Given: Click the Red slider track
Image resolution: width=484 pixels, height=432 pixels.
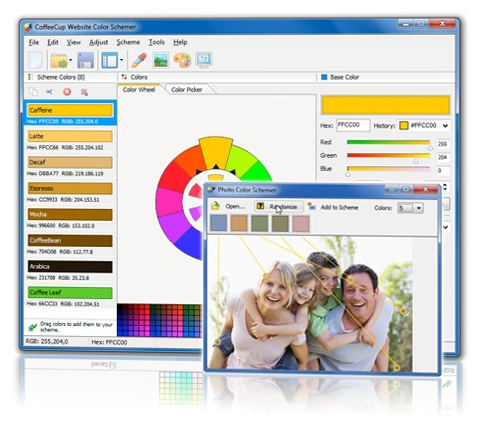Looking at the screenshot, I should click(389, 143).
